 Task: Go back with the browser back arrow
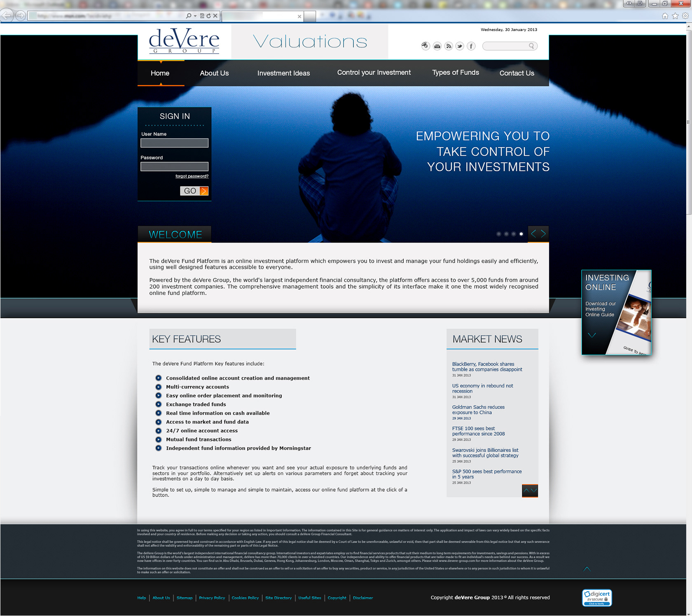pyautogui.click(x=7, y=16)
